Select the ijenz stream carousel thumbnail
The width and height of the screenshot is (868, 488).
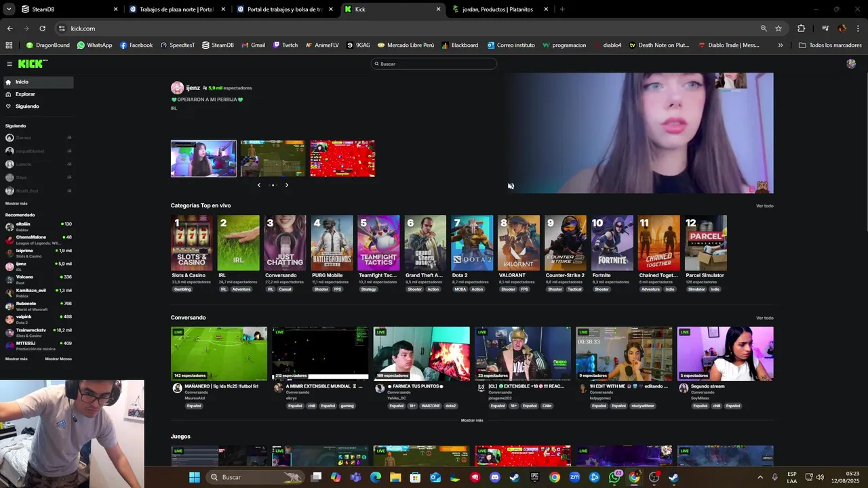[x=203, y=159]
